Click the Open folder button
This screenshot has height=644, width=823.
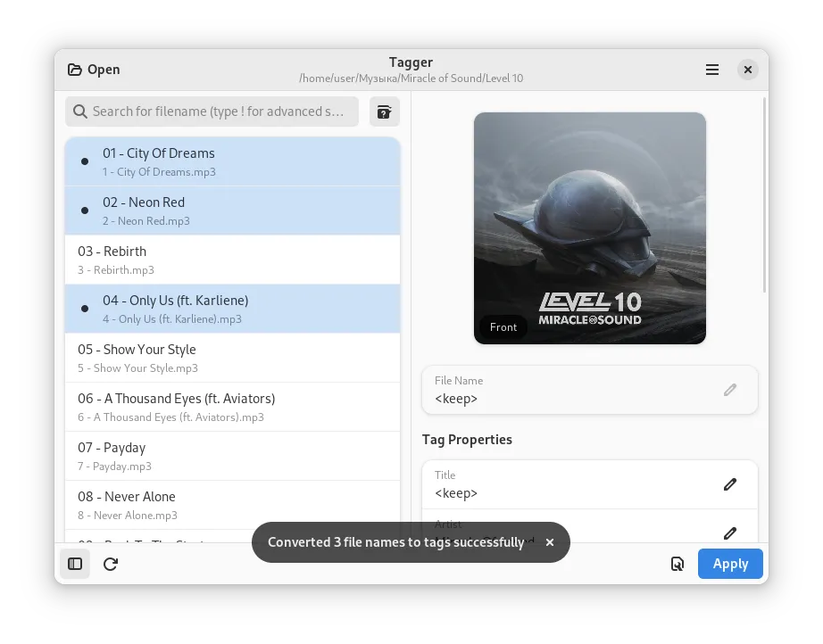pyautogui.click(x=94, y=70)
